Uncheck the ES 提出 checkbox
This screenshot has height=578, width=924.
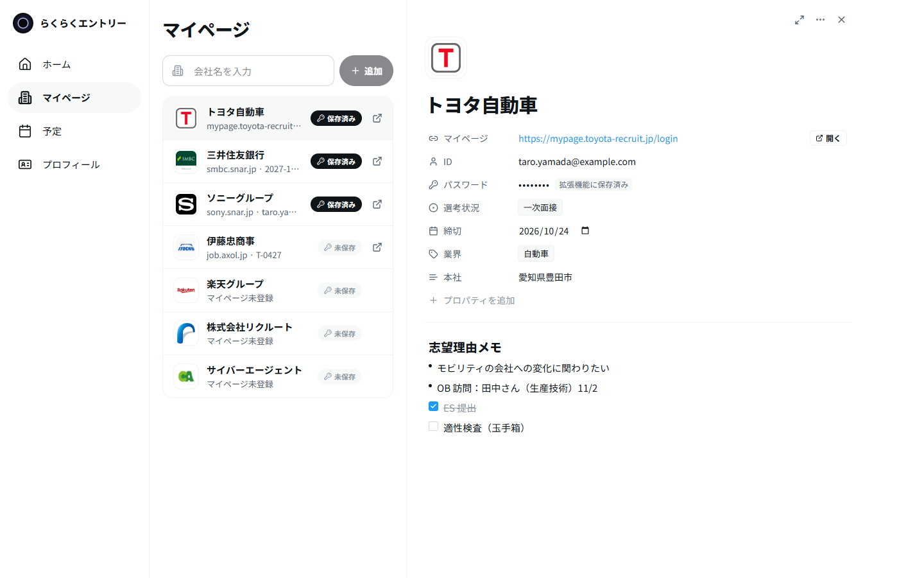pos(433,407)
